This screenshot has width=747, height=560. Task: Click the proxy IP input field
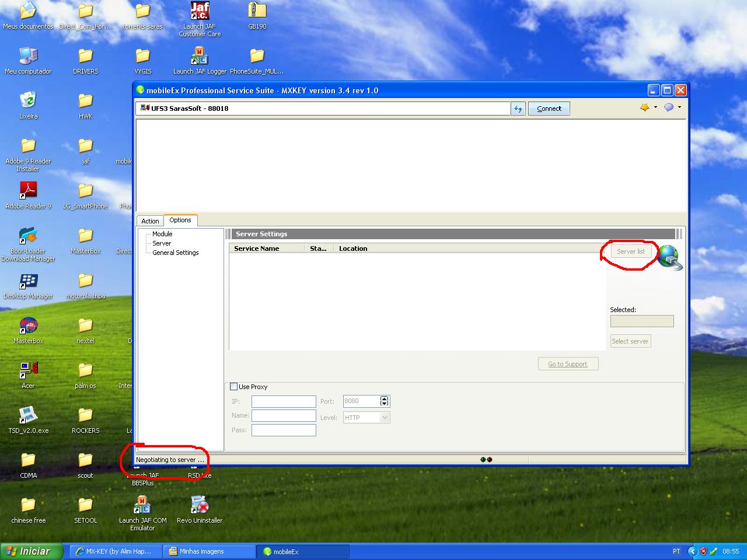[284, 401]
